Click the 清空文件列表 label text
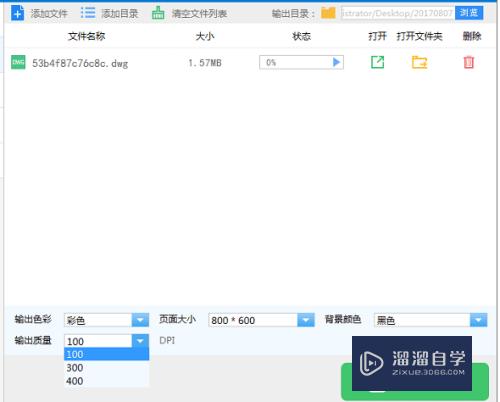This screenshot has width=500, height=402. 199,13
